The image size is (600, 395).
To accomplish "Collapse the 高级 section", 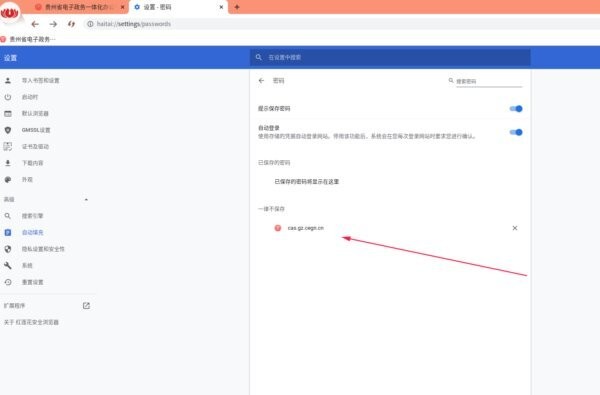I will click(86, 199).
